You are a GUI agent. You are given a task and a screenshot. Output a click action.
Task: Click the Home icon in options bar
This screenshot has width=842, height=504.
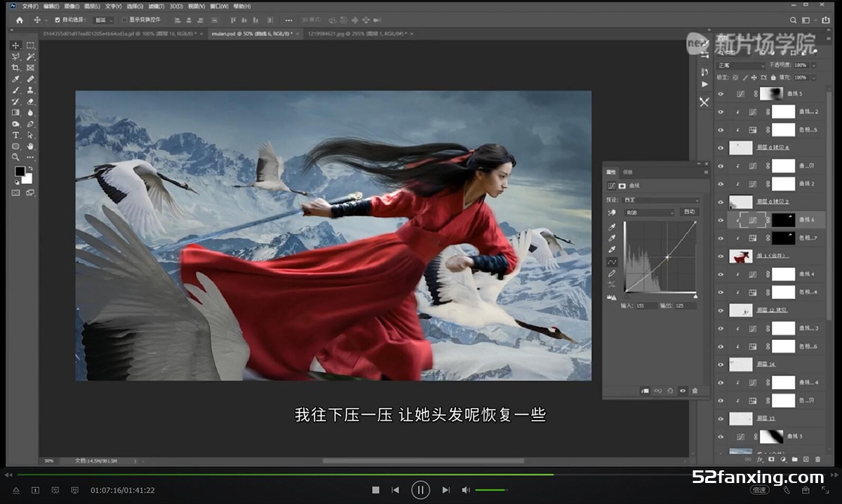coord(19,20)
